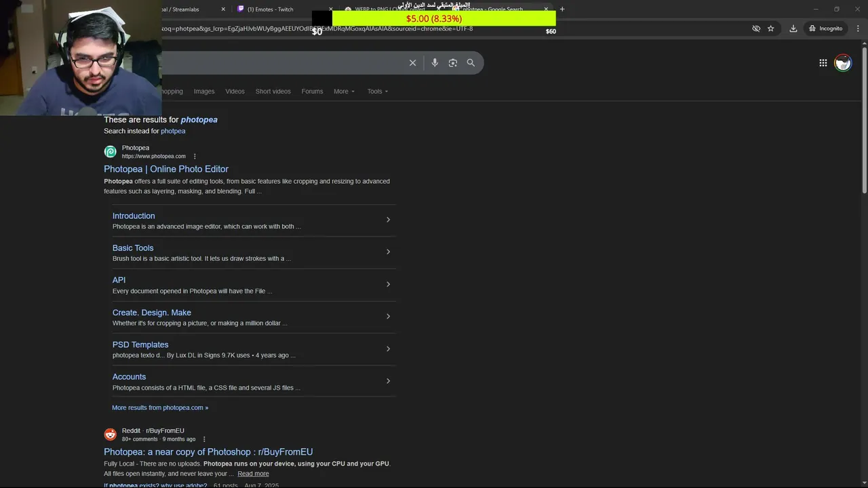
Task: Close the Streamlabs tab
Action: pyautogui.click(x=223, y=9)
